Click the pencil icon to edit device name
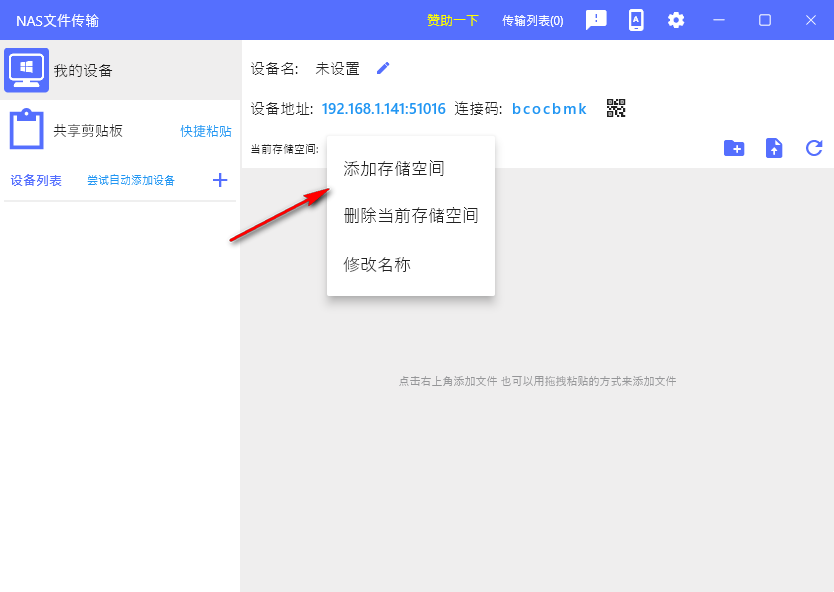The height and width of the screenshot is (592, 834). click(383, 68)
